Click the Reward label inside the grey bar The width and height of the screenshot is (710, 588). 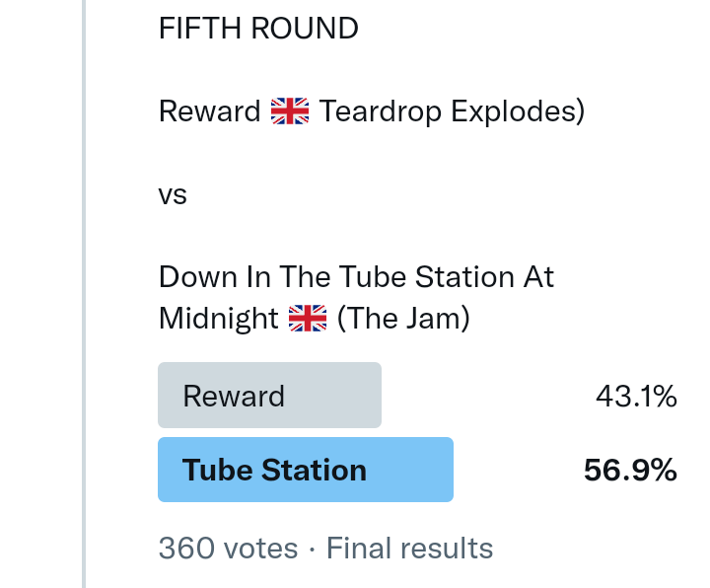234,397
